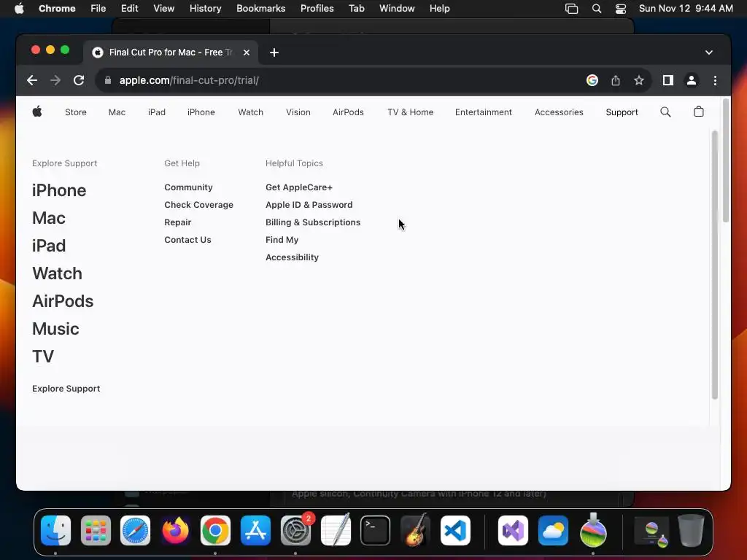This screenshot has width=747, height=560.
Task: Click the page's vertical scrollbar
Action: [x=726, y=160]
